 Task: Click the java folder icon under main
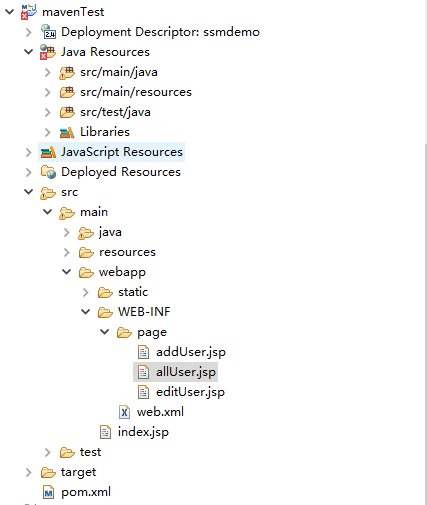click(86, 233)
